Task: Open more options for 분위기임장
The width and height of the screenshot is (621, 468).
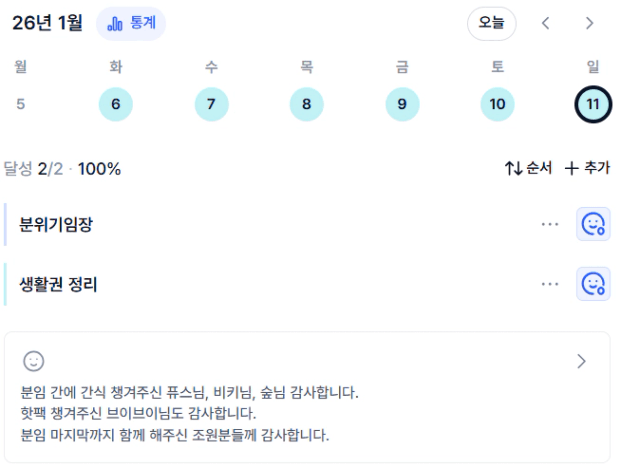Action: (550, 225)
